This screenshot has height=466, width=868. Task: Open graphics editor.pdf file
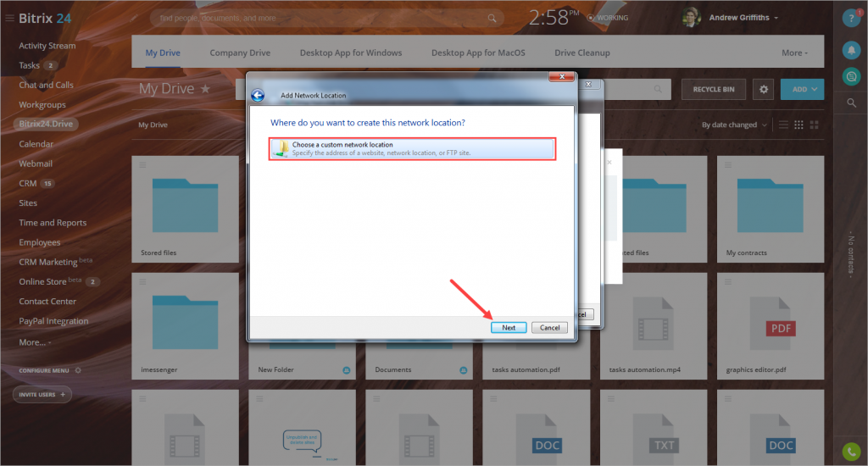[770, 326]
